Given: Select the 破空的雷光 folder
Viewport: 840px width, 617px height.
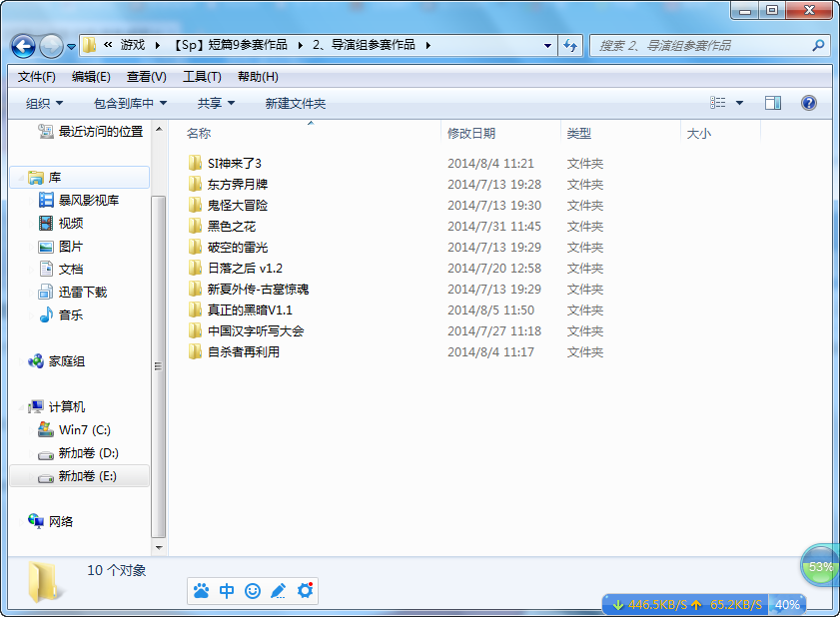Looking at the screenshot, I should click(x=228, y=247).
